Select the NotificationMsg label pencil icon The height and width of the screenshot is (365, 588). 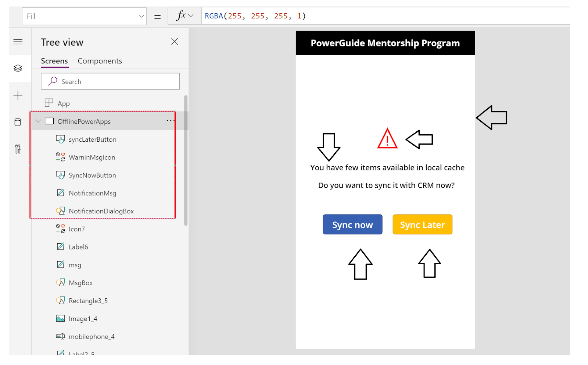[60, 192]
